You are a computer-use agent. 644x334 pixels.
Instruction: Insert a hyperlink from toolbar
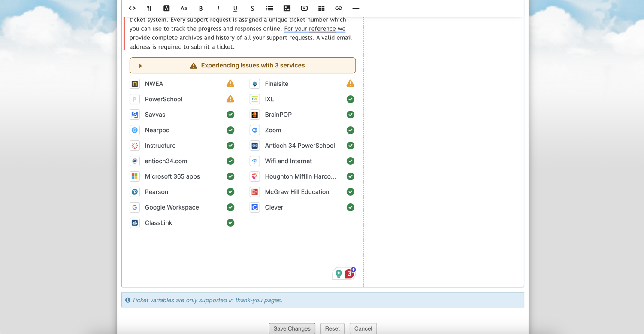339,8
